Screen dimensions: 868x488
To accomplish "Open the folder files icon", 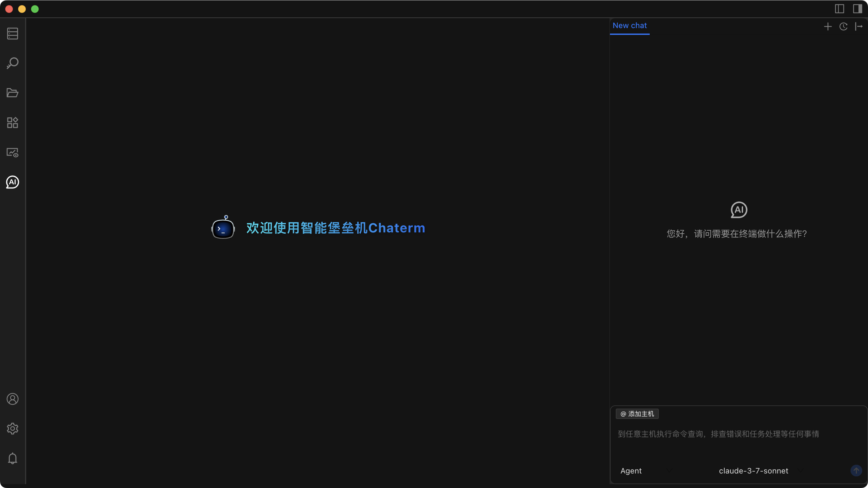I will click(13, 93).
